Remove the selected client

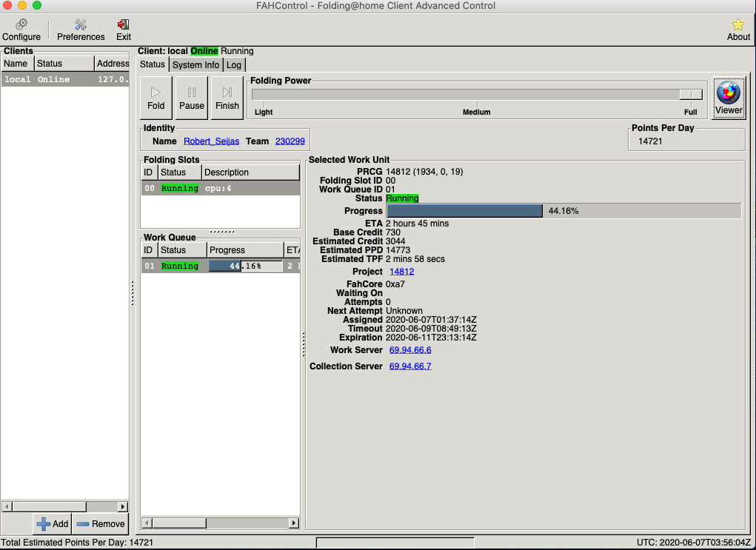click(101, 523)
